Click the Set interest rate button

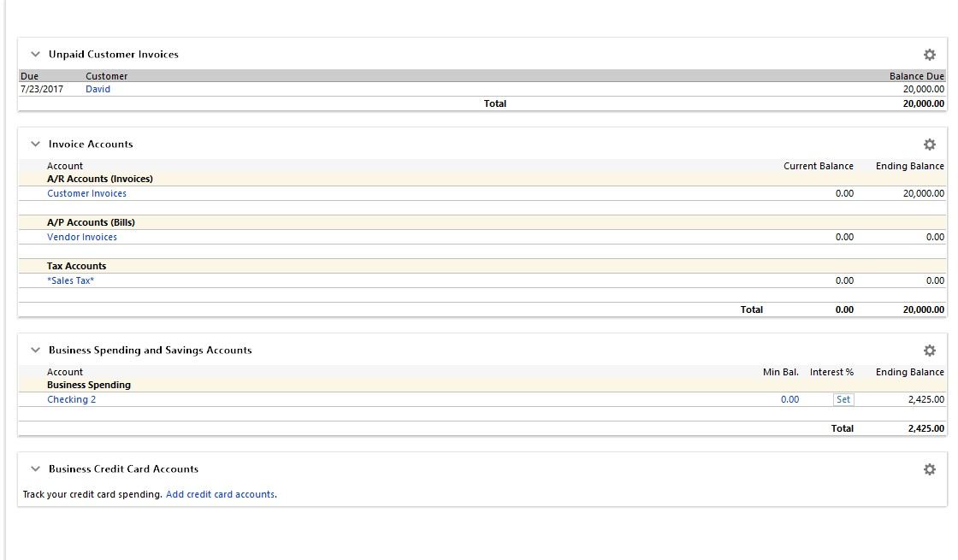coord(843,399)
